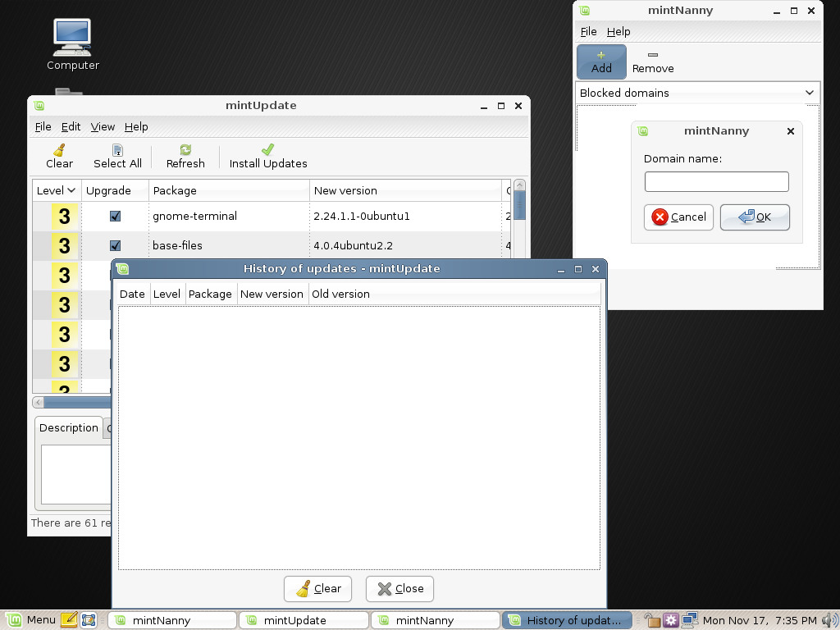Image resolution: width=840 pixels, height=630 pixels.
Task: Click the date and time clock in the panel
Action: 760,620
